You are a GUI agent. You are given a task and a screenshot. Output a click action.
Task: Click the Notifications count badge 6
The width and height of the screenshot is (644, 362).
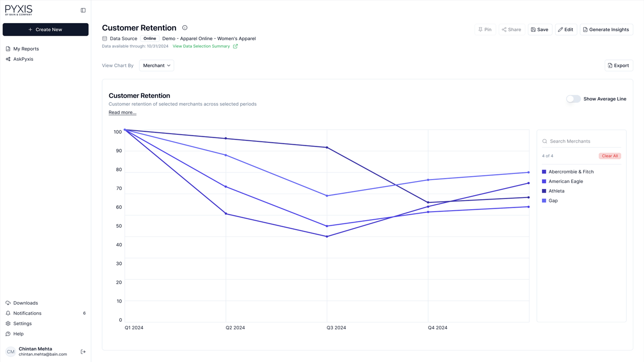(84, 313)
